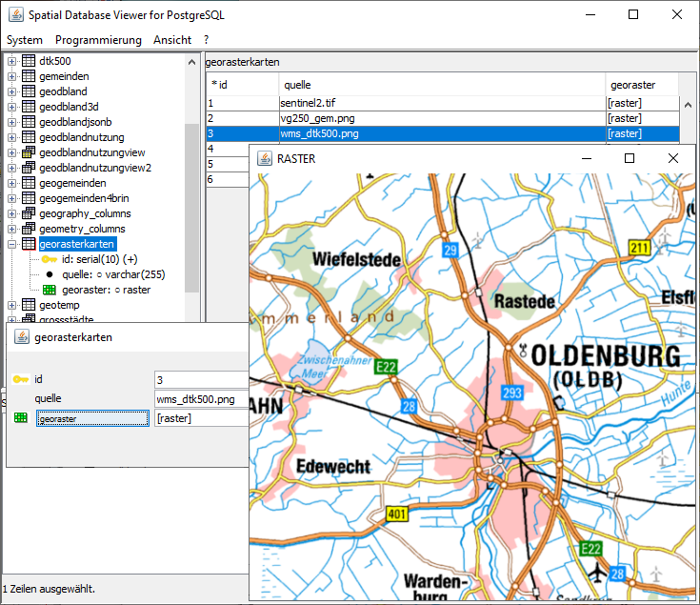Expand the gemeinden table node

point(12,76)
